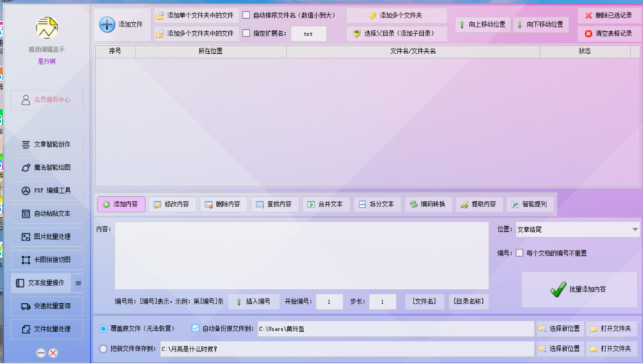Delete selected records via 删除已选记录
The width and height of the screenshot is (643, 364).
(x=609, y=16)
